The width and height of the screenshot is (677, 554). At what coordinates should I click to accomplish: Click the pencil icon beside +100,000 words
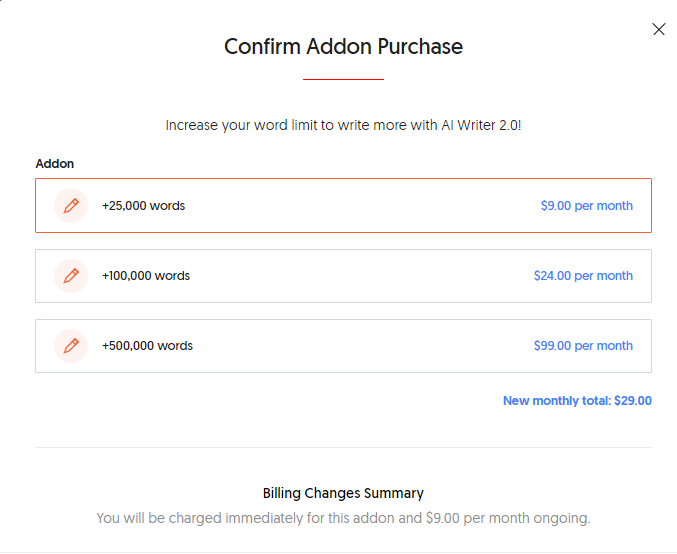71,276
